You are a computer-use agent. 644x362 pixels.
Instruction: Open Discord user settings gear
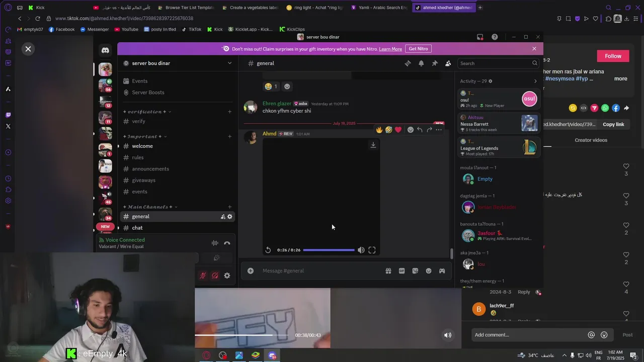tap(227, 276)
